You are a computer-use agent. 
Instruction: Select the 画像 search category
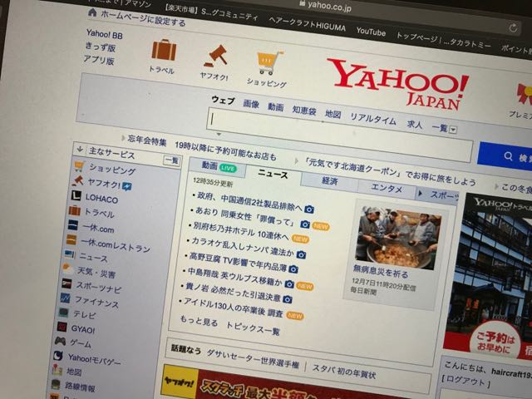click(x=251, y=104)
